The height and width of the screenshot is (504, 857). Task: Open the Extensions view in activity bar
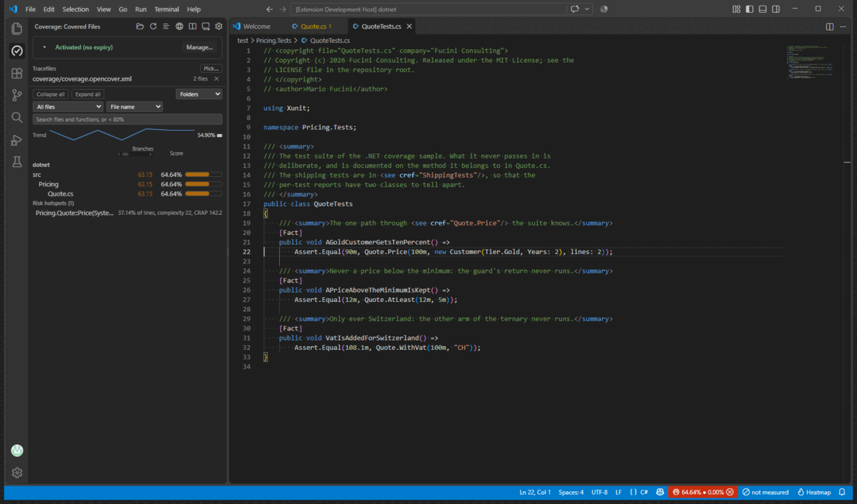tap(17, 73)
